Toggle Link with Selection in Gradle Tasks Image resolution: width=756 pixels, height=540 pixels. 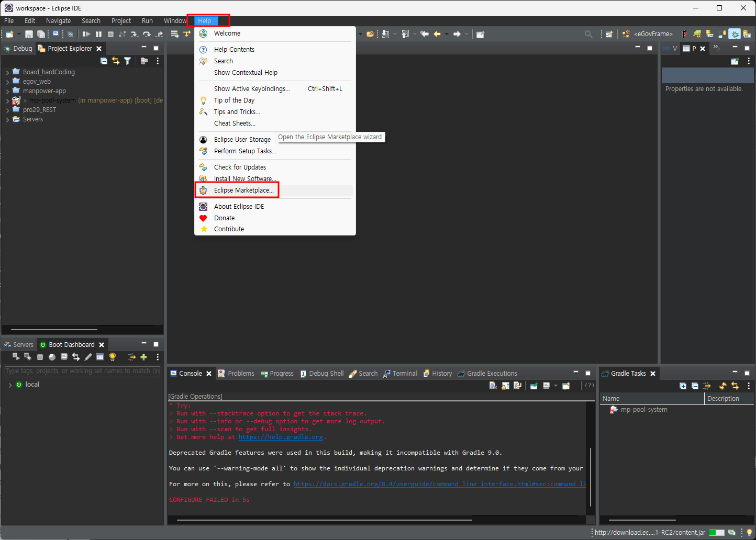[x=735, y=386]
